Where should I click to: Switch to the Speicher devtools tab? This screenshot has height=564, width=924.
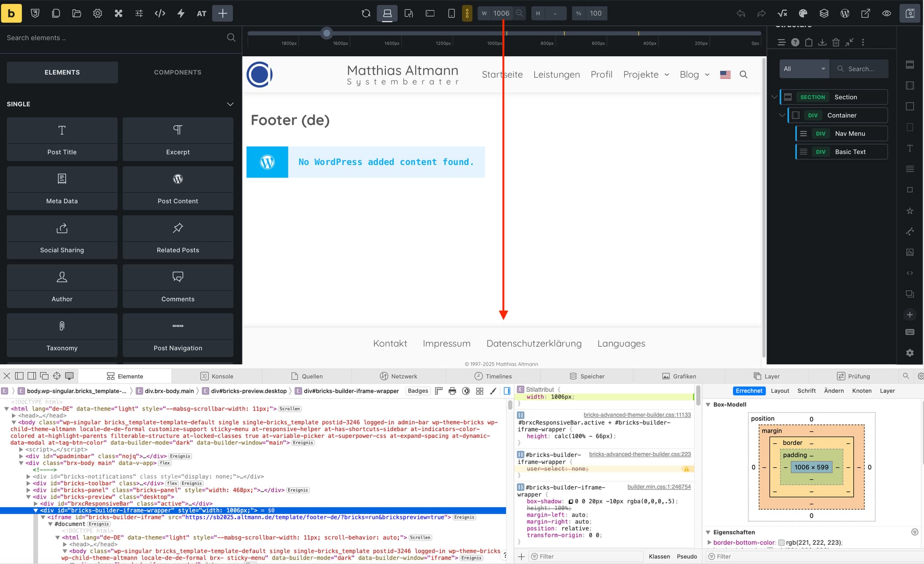click(x=587, y=376)
